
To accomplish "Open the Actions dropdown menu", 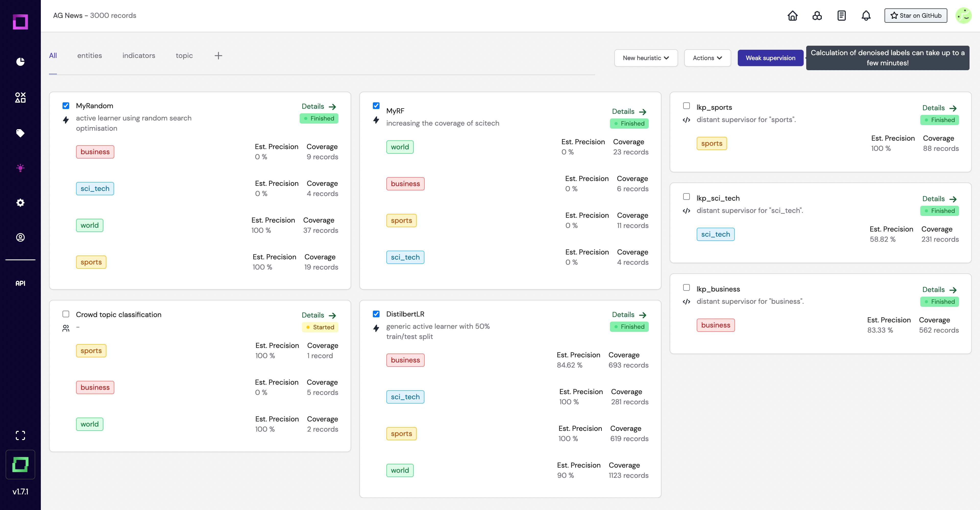I will (x=707, y=58).
